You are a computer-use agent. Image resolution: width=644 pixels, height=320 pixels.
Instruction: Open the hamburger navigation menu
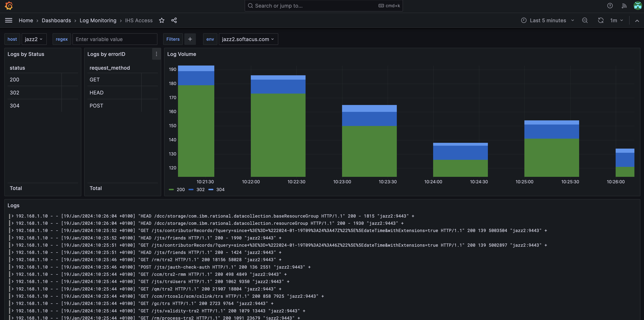(8, 20)
